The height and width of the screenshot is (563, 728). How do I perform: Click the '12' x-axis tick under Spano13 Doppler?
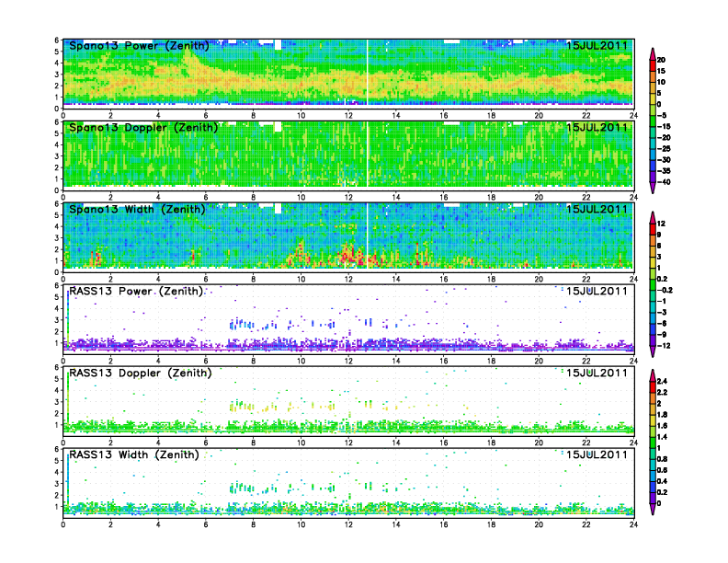pyautogui.click(x=348, y=198)
